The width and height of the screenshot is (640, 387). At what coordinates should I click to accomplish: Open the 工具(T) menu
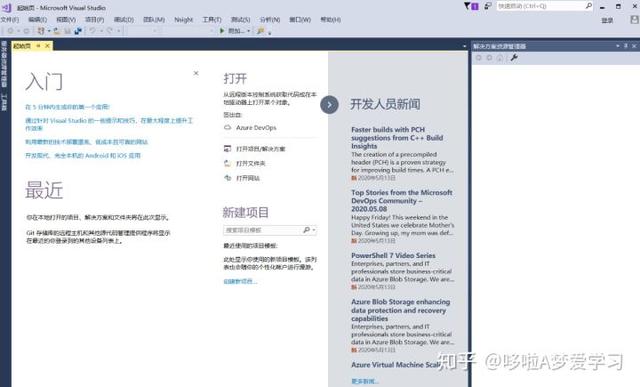[212, 20]
